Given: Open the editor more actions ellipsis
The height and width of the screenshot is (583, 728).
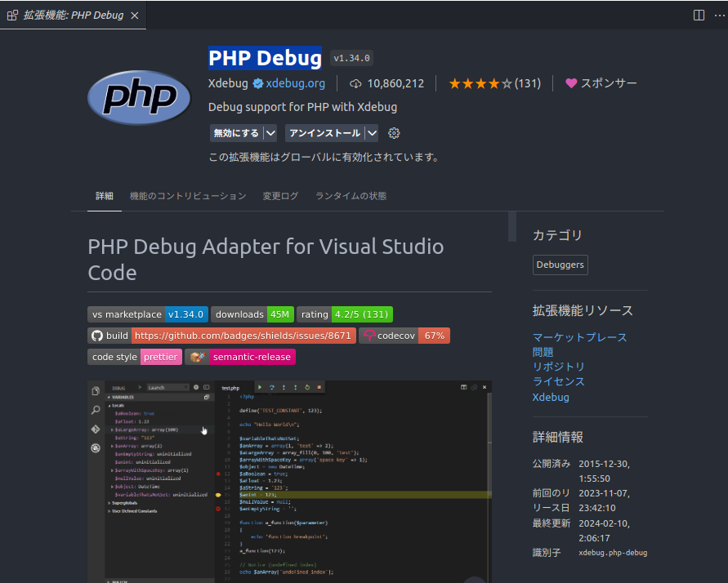Looking at the screenshot, I should pos(719,16).
